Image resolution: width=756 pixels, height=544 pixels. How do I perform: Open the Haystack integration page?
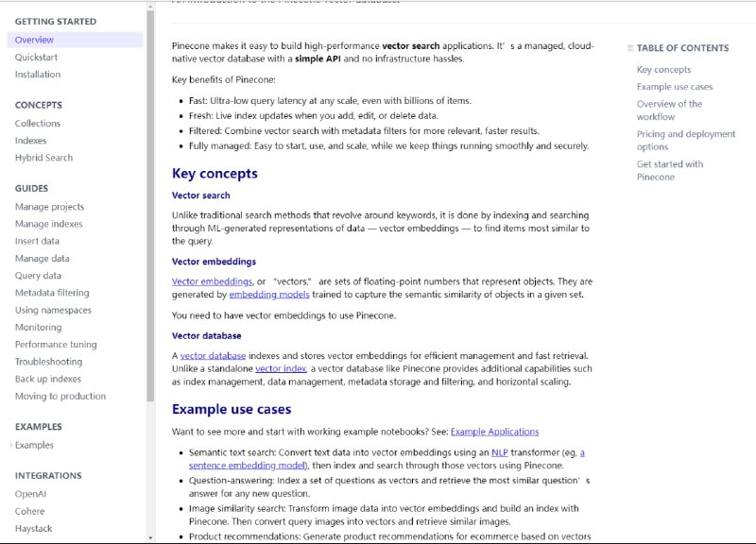click(34, 529)
